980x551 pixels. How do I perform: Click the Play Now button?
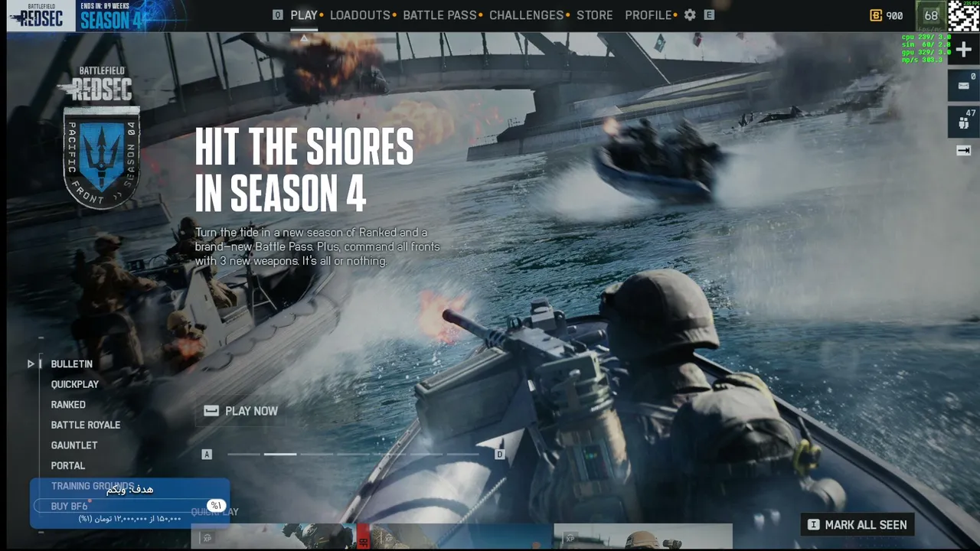pos(240,411)
